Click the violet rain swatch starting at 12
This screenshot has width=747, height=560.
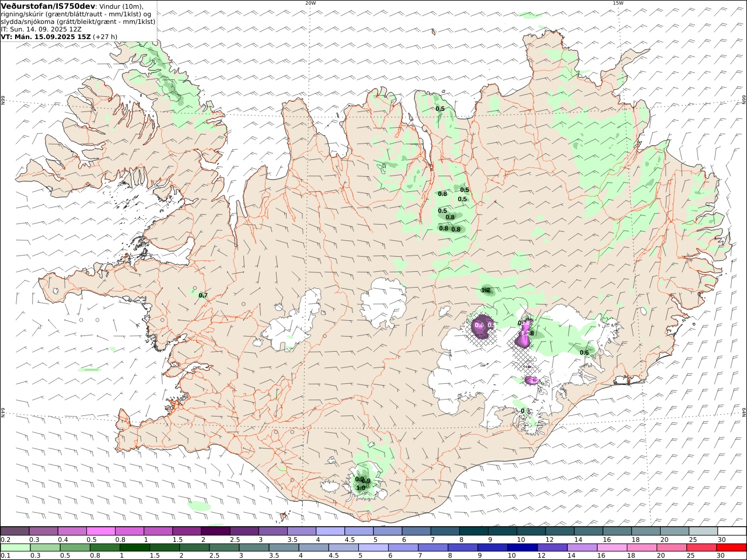(552, 547)
